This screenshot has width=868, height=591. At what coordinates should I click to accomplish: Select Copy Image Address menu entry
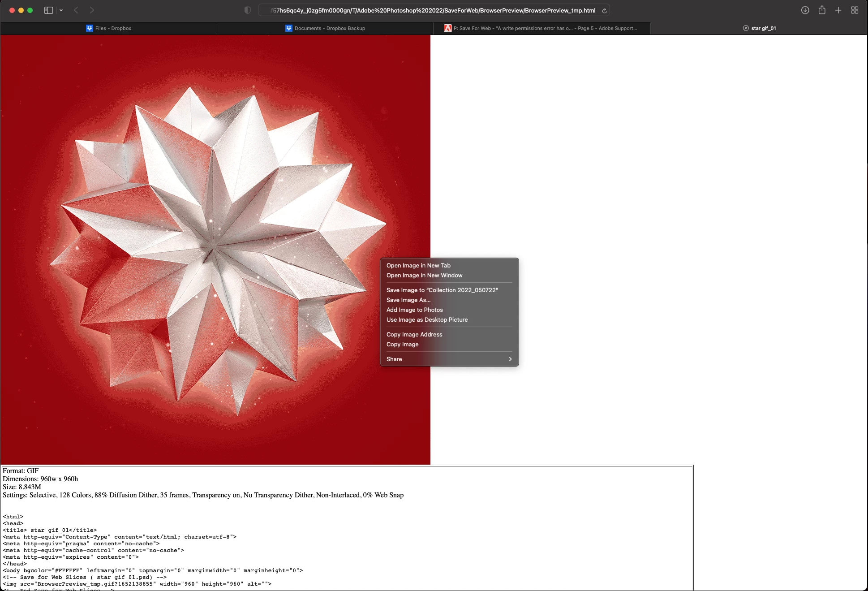coord(414,334)
